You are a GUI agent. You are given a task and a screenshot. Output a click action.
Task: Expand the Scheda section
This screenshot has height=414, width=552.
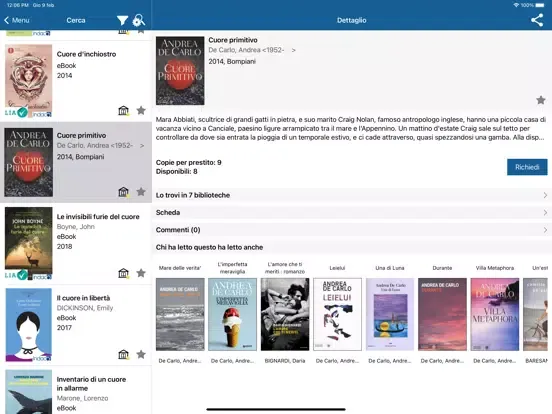pyautogui.click(x=352, y=212)
